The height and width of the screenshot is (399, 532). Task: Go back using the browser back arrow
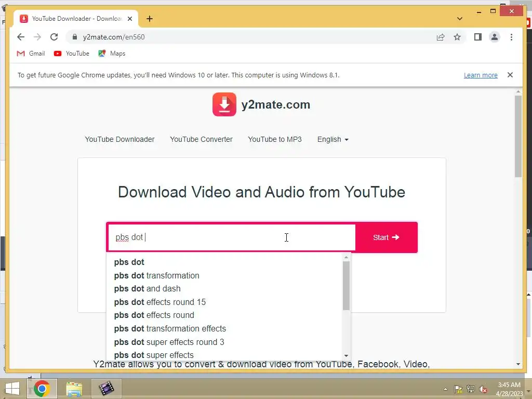pyautogui.click(x=21, y=37)
